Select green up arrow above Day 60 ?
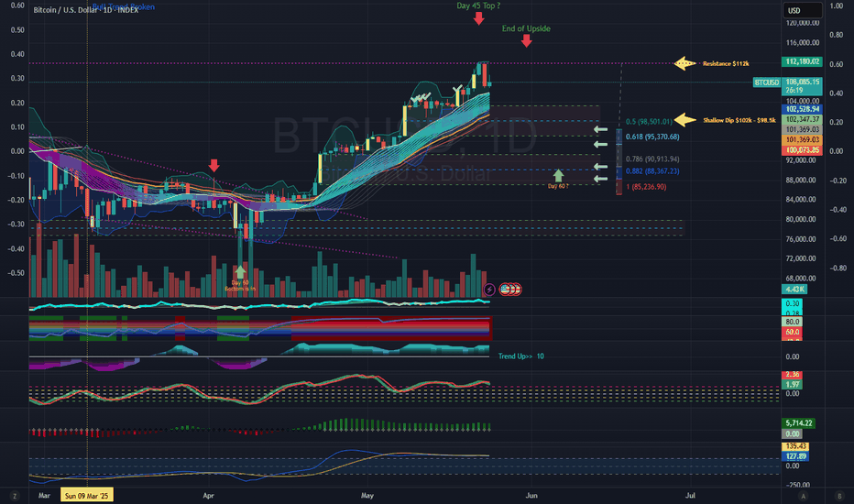This screenshot has height=504, width=854. 558,175
